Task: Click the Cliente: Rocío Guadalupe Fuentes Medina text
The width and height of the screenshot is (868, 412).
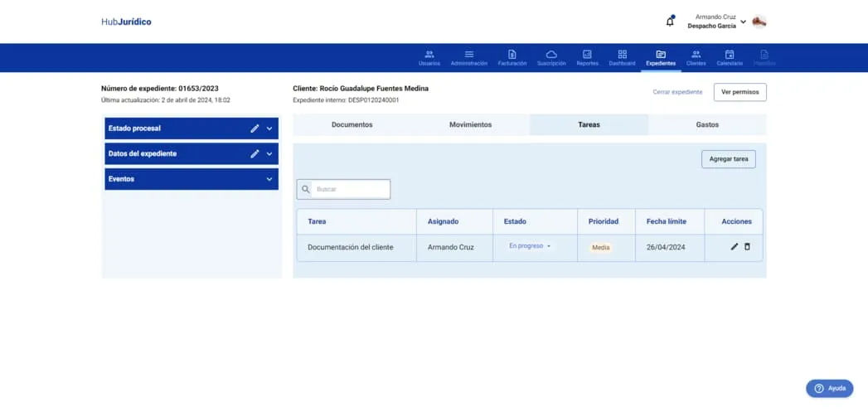Action: click(361, 89)
